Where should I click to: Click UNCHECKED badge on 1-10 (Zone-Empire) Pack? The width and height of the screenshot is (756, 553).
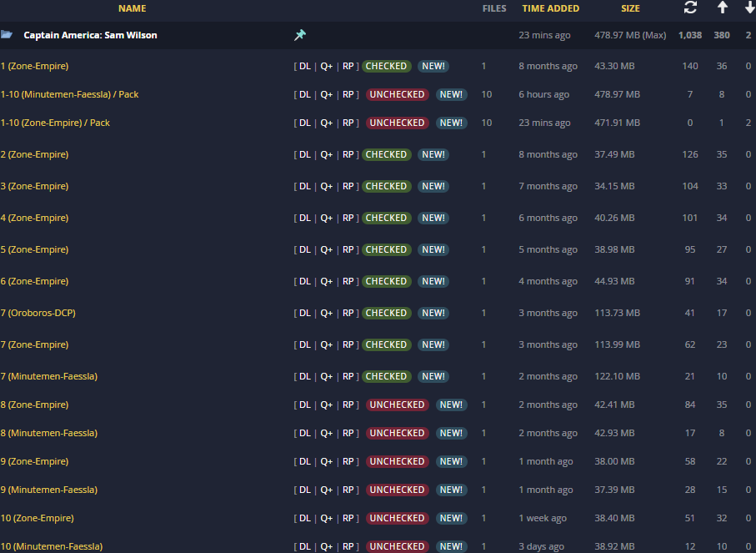[398, 123]
